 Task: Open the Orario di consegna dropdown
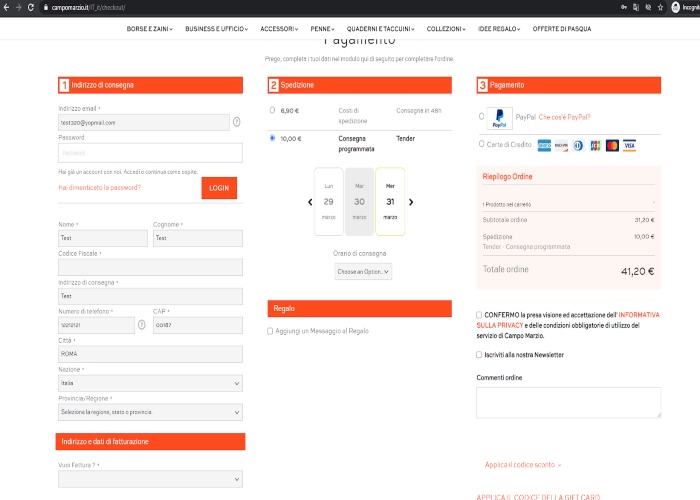tap(363, 271)
